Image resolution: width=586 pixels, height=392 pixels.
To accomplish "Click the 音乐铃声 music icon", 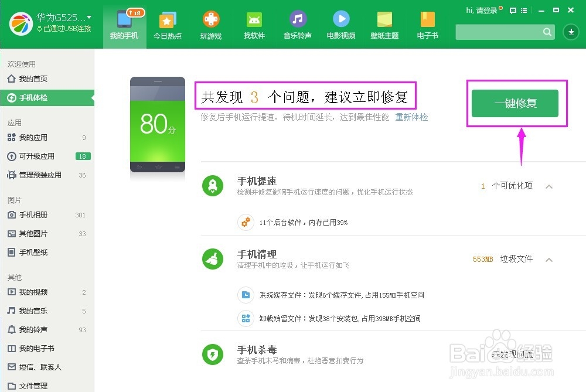I will [297, 19].
